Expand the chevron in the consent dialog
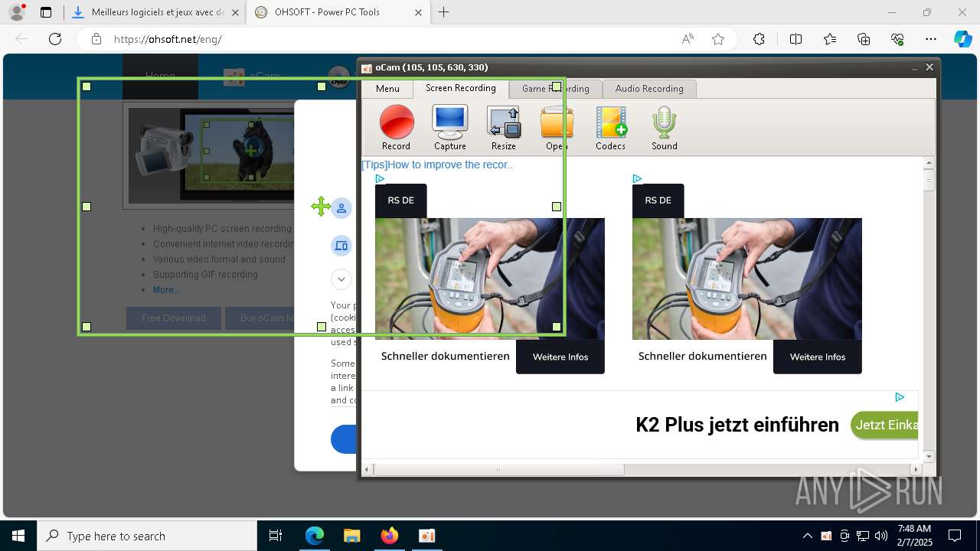This screenshot has width=980, height=551. coord(341,279)
